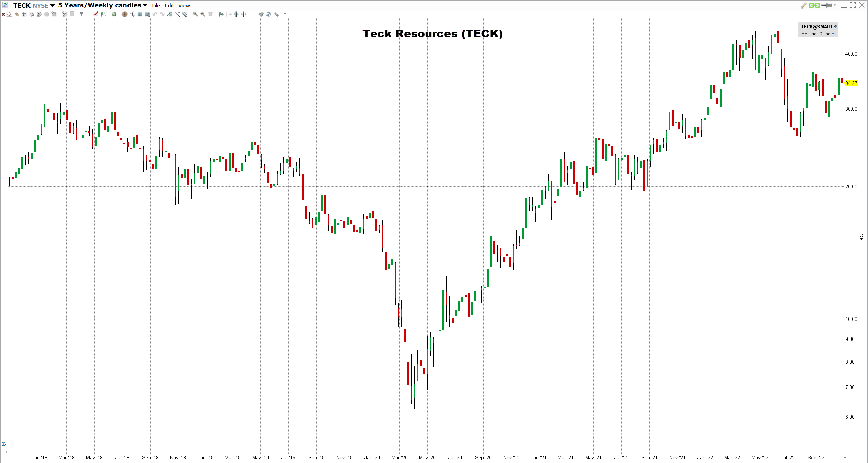Image resolution: width=868 pixels, height=463 pixels.
Task: Click the Teck Resources (TECK) chart title
Action: click(433, 34)
